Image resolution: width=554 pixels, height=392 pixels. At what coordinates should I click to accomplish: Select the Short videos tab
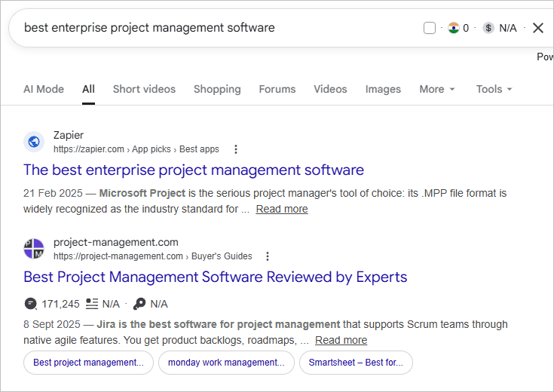[144, 89]
